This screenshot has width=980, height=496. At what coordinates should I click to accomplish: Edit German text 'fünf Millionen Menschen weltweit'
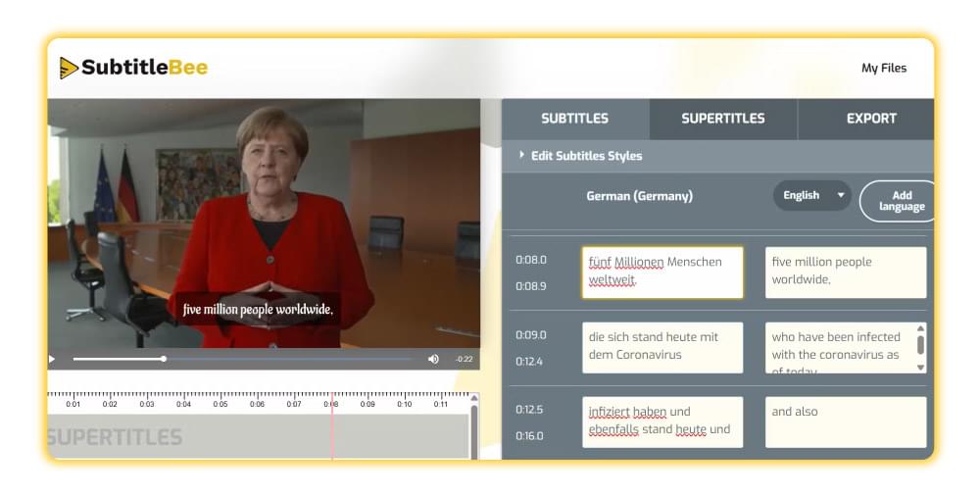click(662, 273)
